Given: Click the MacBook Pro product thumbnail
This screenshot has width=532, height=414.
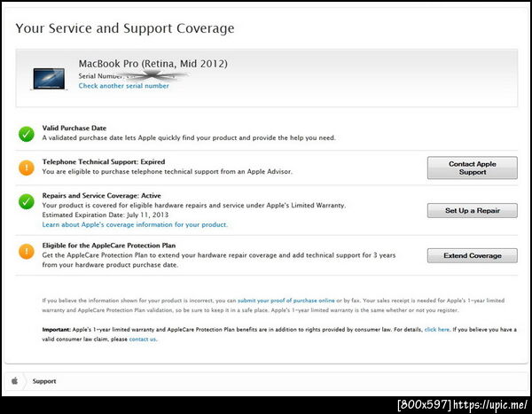Looking at the screenshot, I should pos(49,79).
